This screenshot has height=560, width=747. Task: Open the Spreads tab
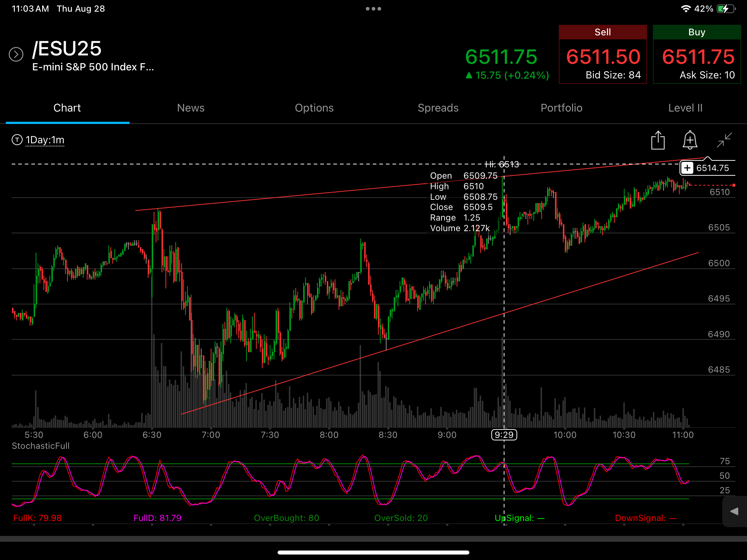[438, 108]
